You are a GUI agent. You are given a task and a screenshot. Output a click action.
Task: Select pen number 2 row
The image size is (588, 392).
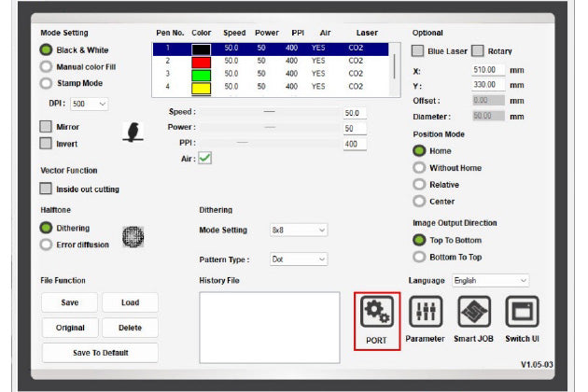271,60
